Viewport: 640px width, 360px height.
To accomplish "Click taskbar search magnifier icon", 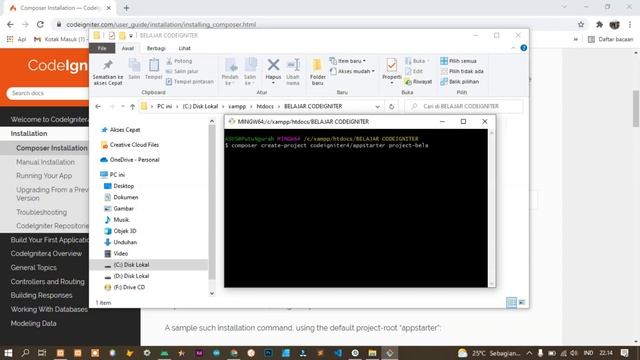I will click(x=25, y=353).
